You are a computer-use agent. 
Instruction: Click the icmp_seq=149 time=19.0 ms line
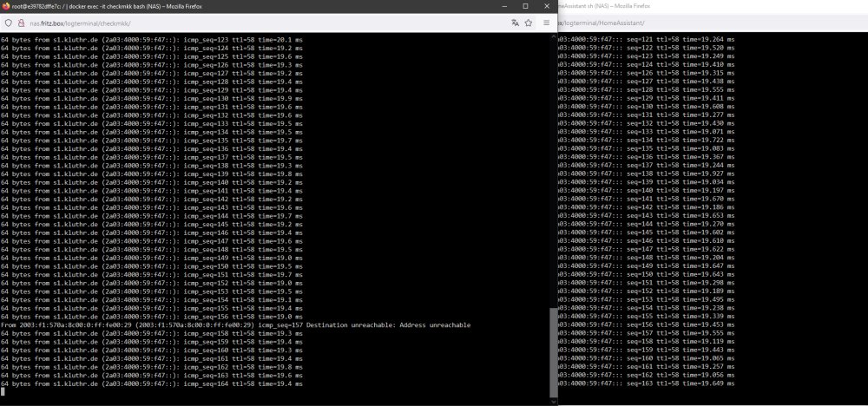(152, 258)
